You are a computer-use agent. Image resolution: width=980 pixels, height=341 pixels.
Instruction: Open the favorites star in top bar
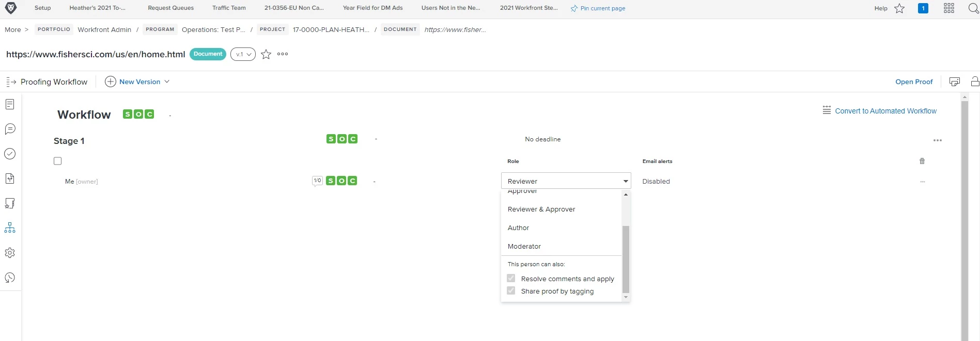899,8
